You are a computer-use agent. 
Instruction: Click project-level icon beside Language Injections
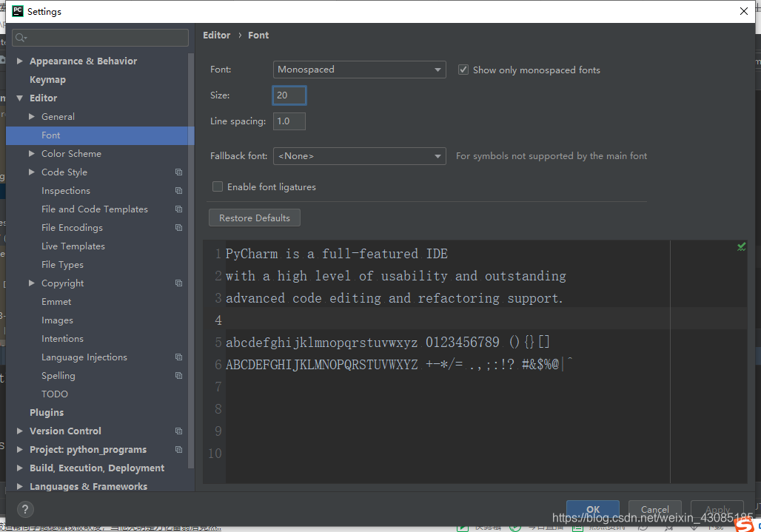pyautogui.click(x=178, y=357)
